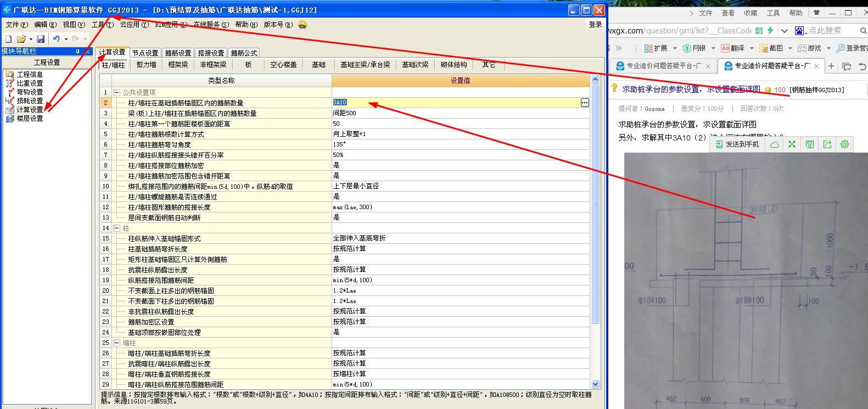Open the 编辑(E) menu
The height and width of the screenshot is (409, 868).
tap(45, 25)
